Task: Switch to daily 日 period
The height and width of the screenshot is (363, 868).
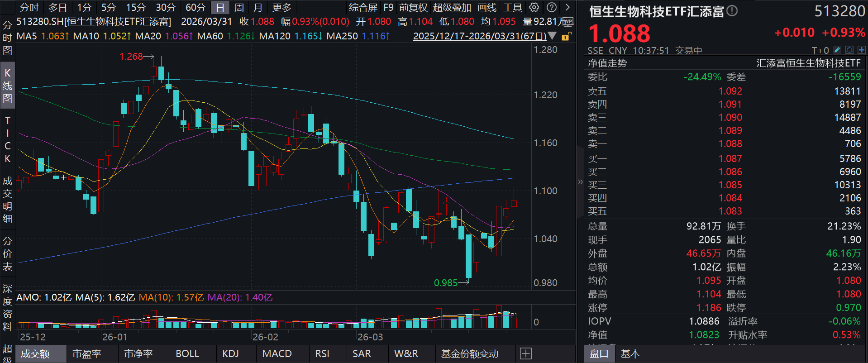Action: [220, 7]
